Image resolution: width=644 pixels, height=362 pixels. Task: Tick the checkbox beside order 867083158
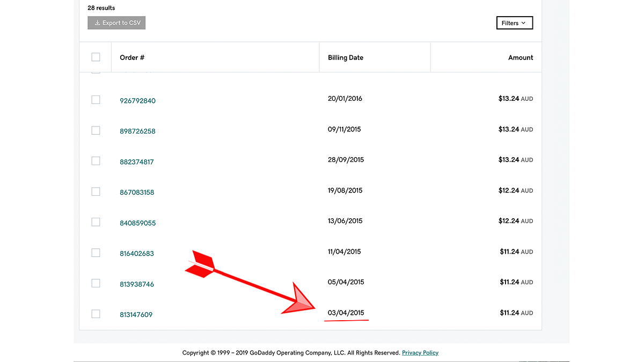[x=96, y=191]
